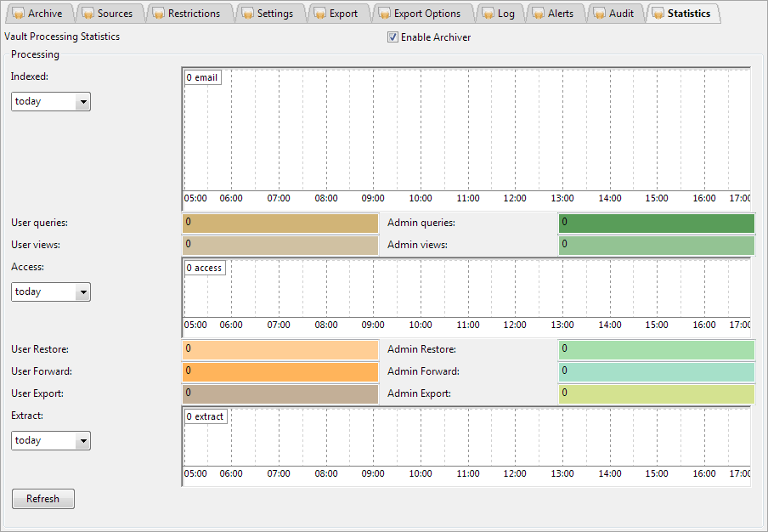Click the Archive tab icon

tap(19, 14)
